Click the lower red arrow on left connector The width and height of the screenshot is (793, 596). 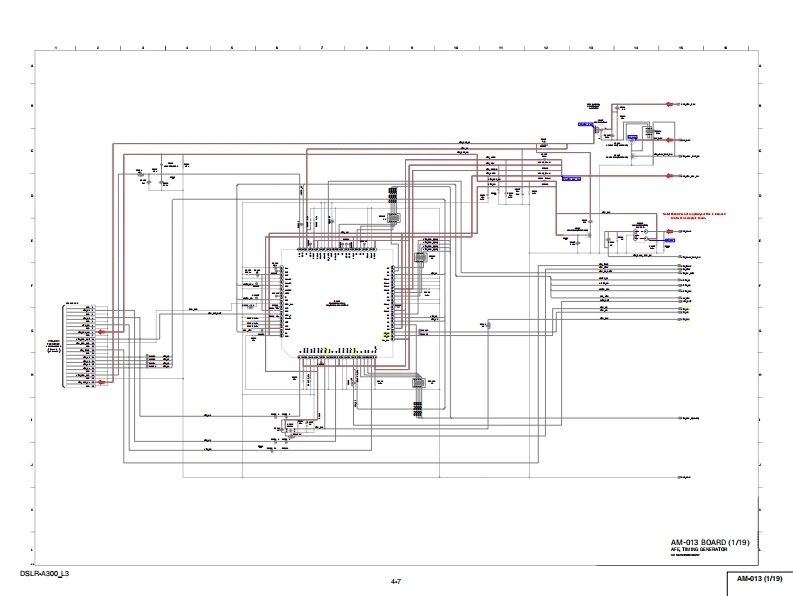click(102, 381)
